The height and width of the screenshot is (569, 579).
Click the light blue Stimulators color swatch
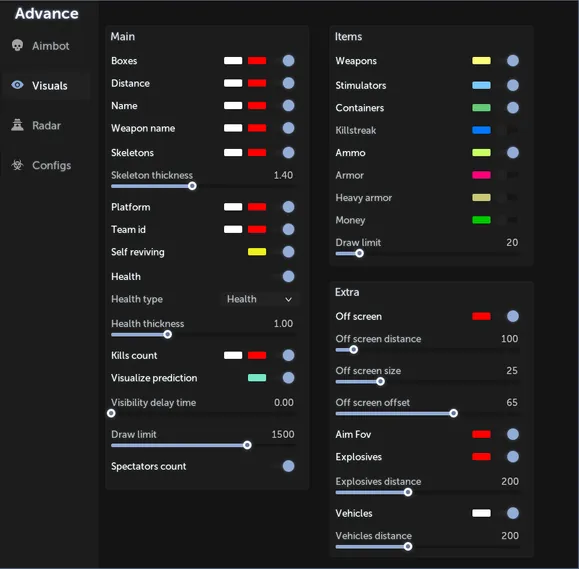click(482, 85)
